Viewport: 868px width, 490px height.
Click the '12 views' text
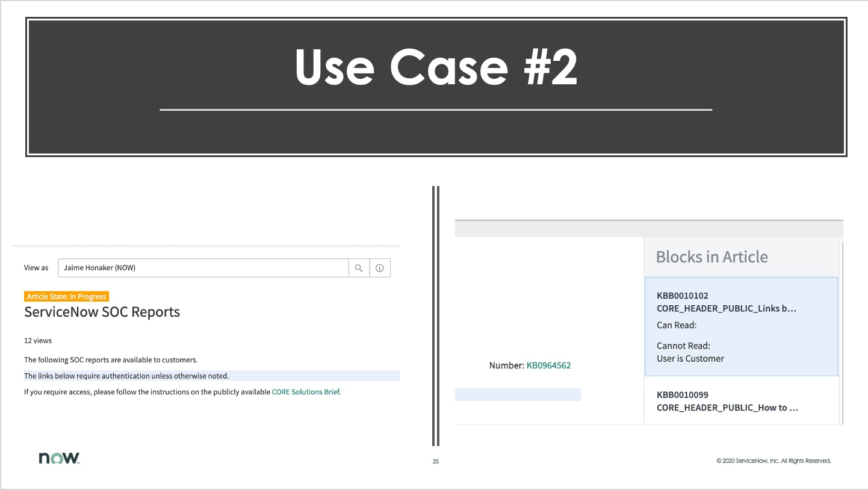[38, 341]
